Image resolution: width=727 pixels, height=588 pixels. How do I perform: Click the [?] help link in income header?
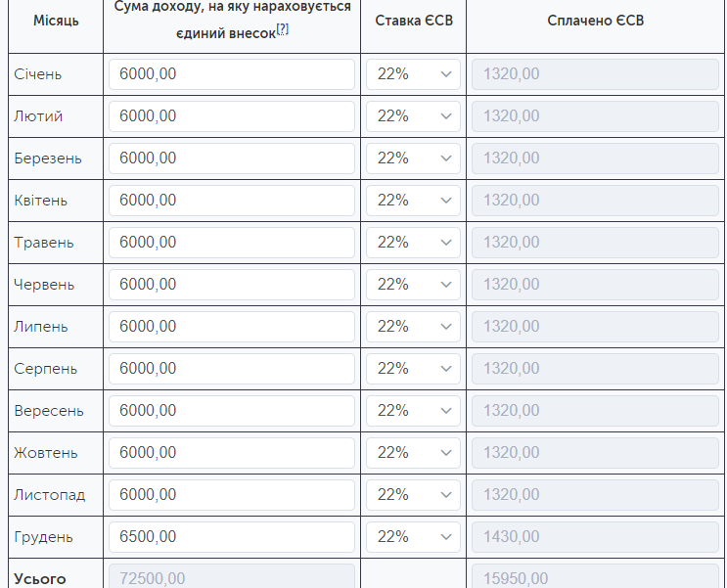click(x=283, y=28)
